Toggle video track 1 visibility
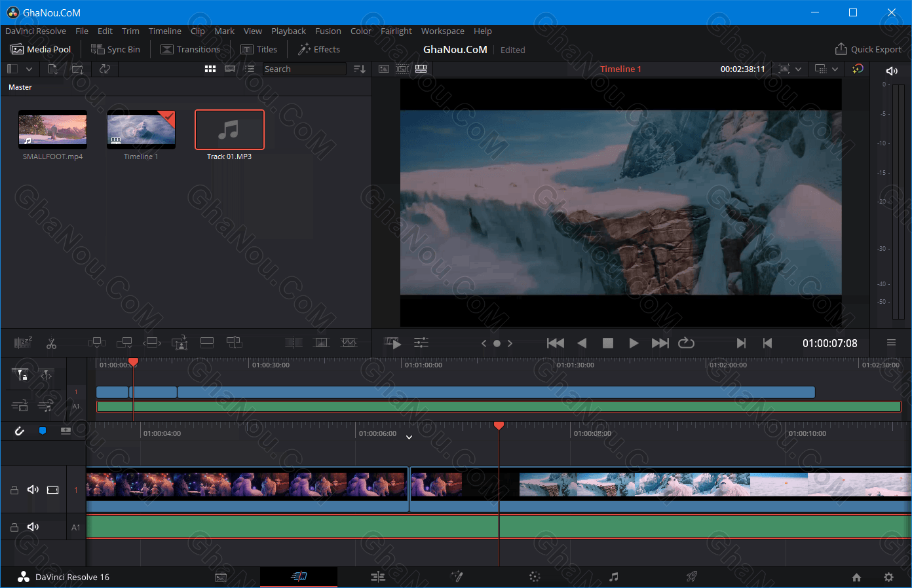This screenshot has width=912, height=588. [x=53, y=490]
